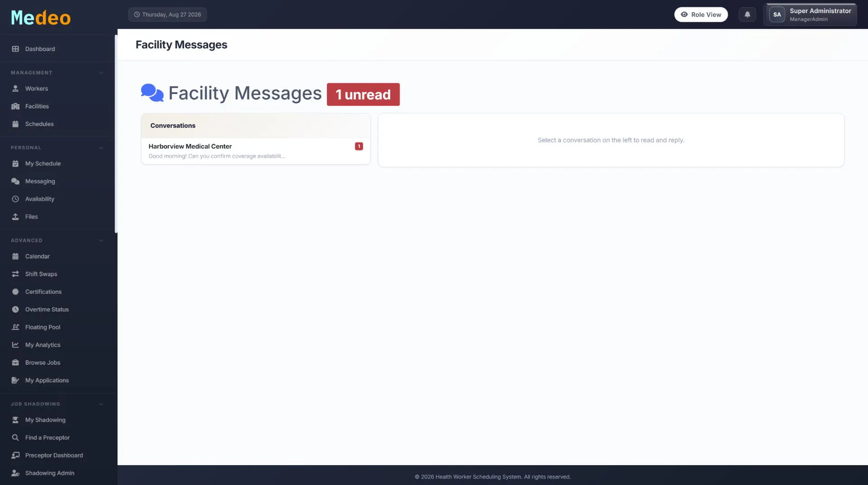Click the red unread count on Harborview
The height and width of the screenshot is (485, 868).
(x=359, y=146)
